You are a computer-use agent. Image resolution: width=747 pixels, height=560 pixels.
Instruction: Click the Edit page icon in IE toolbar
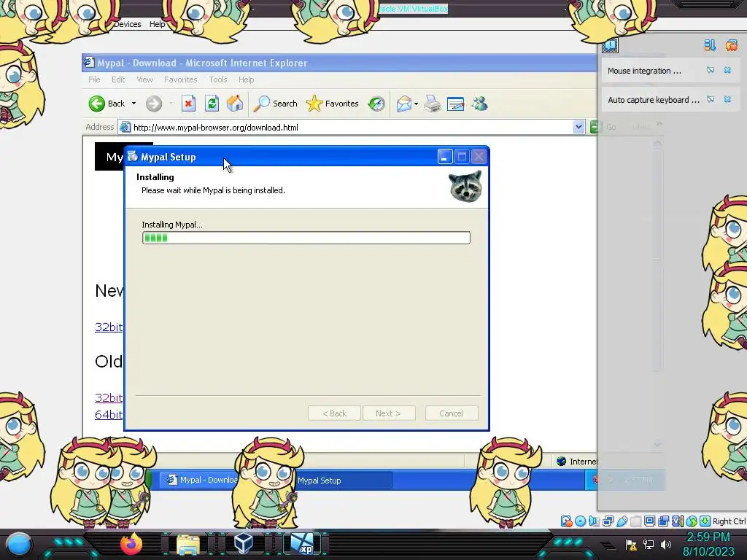pyautogui.click(x=455, y=104)
